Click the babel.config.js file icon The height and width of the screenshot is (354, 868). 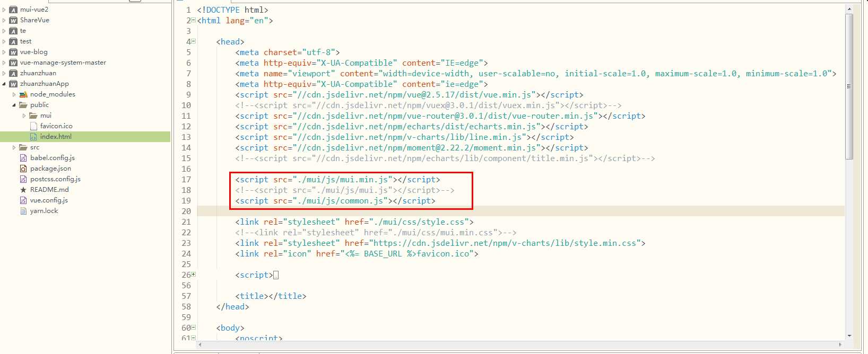tap(23, 158)
